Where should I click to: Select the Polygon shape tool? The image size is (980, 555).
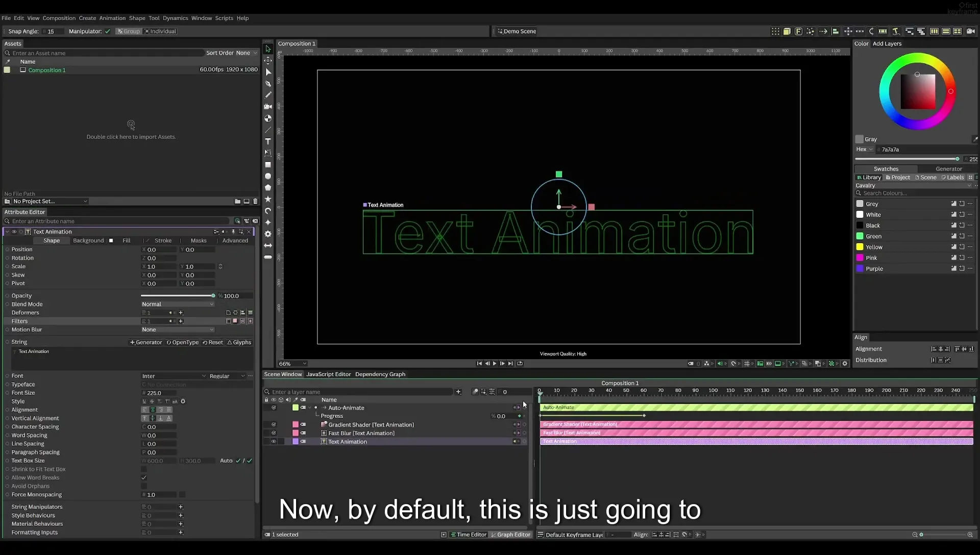(x=268, y=188)
